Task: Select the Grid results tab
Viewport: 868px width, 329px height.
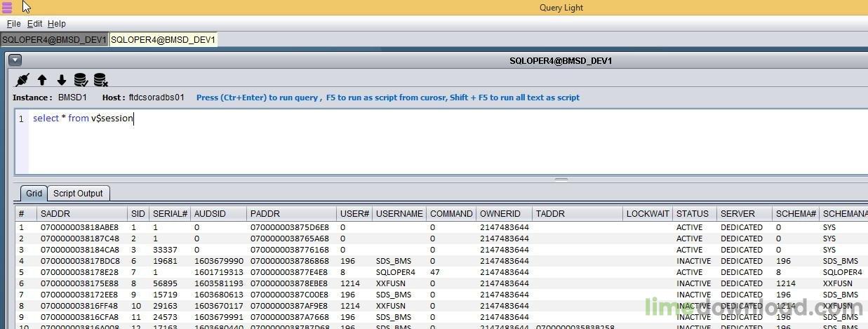Action: 34,194
